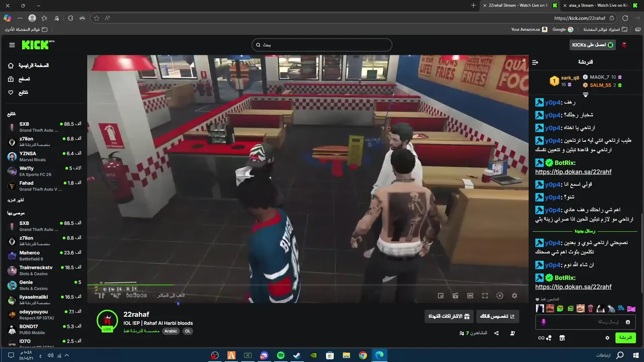Open the lower tip.dokan.sa/22rahaf link
644x362 pixels.
(573, 287)
